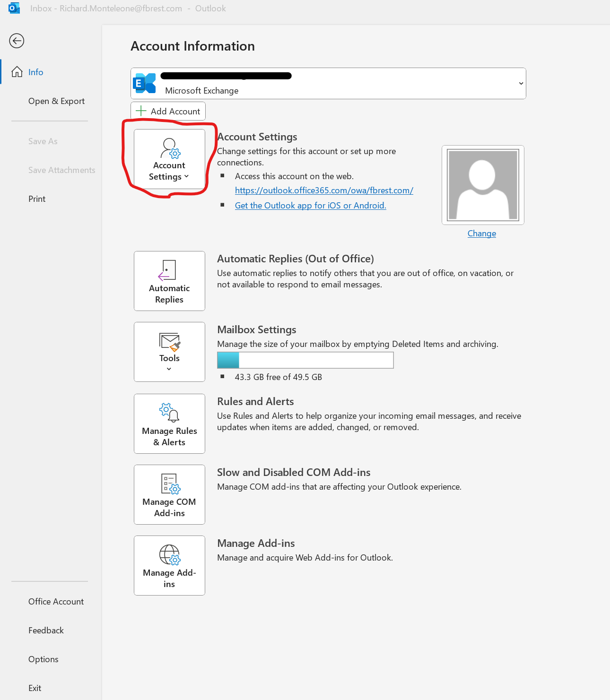Click the Outlook icon in the title bar
Viewport: 610px width, 700px height.
[x=14, y=8]
